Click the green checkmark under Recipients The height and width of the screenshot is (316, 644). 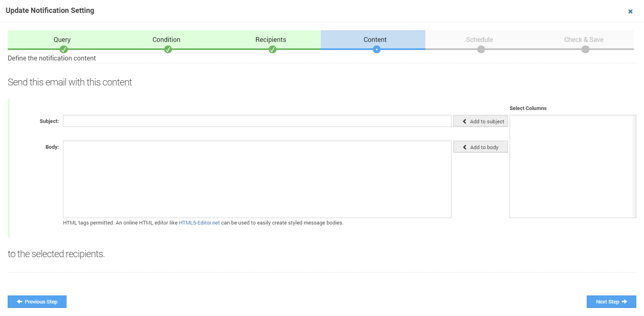coord(272,50)
